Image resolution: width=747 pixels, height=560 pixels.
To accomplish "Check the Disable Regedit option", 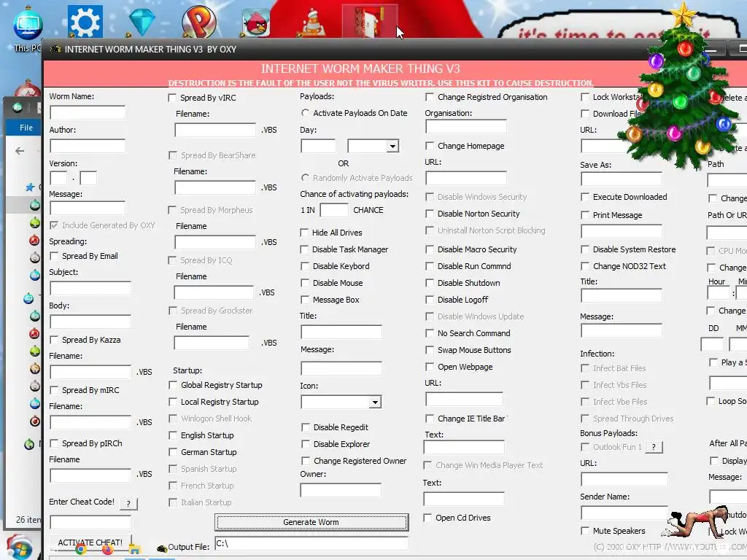I will (x=306, y=427).
